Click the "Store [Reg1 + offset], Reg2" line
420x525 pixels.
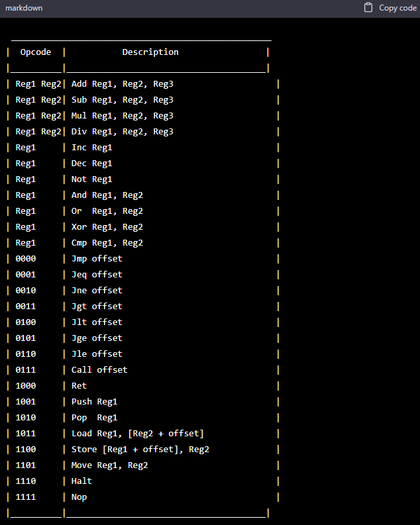click(x=140, y=450)
